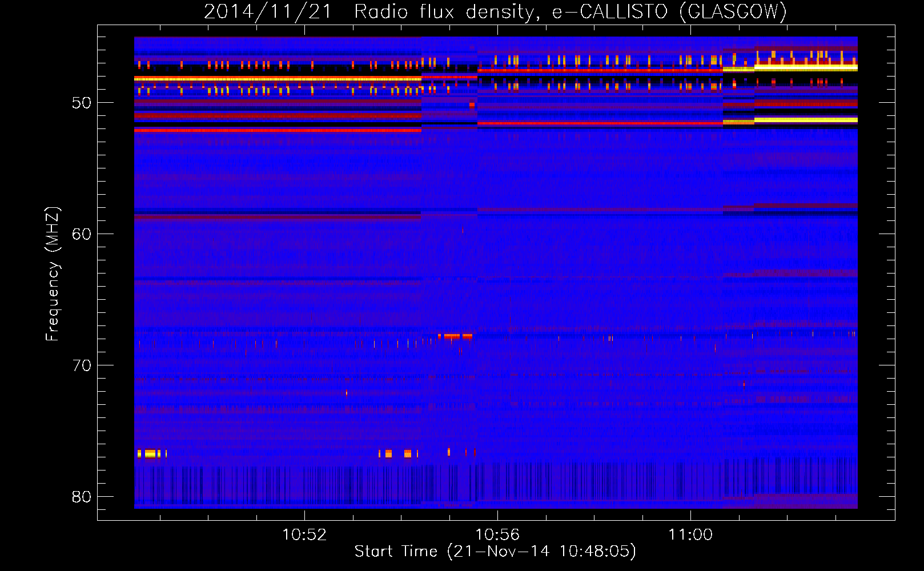Click the y-axis label 'Frequency (MHZ)'
Screen dimensions: 924x571
tap(53, 274)
